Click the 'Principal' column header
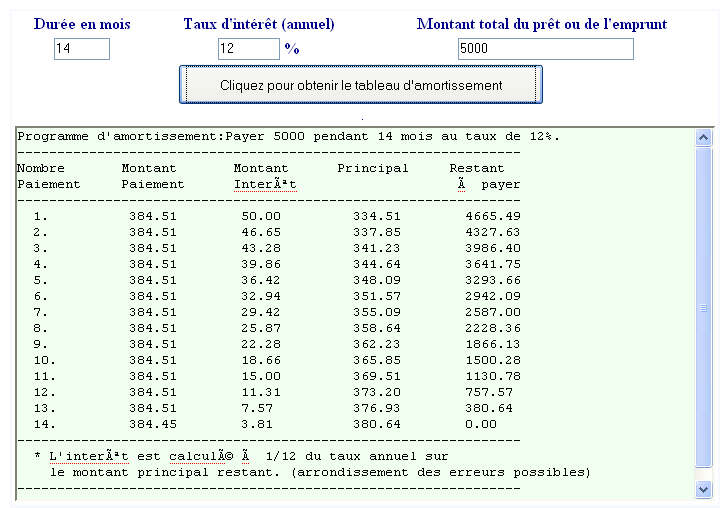Image resolution: width=724 pixels, height=508 pixels. (x=373, y=168)
